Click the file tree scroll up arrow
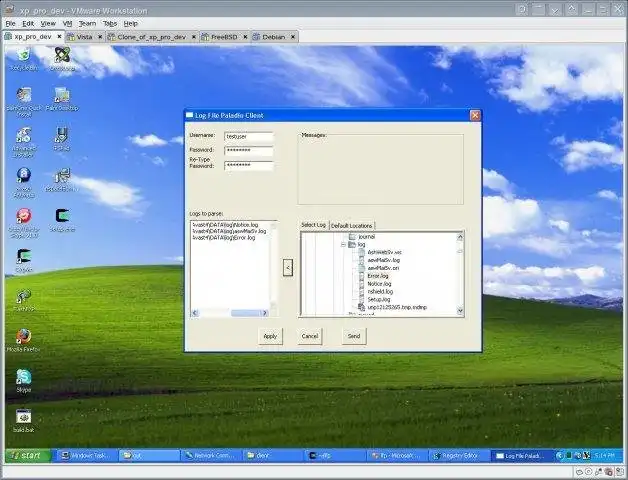The height and width of the screenshot is (480, 628). (460, 237)
